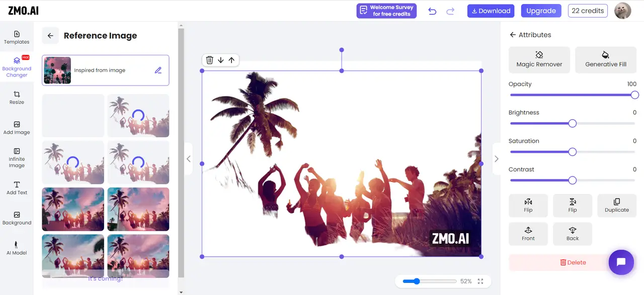
Task: Go back from Attributes panel
Action: pyautogui.click(x=513, y=35)
